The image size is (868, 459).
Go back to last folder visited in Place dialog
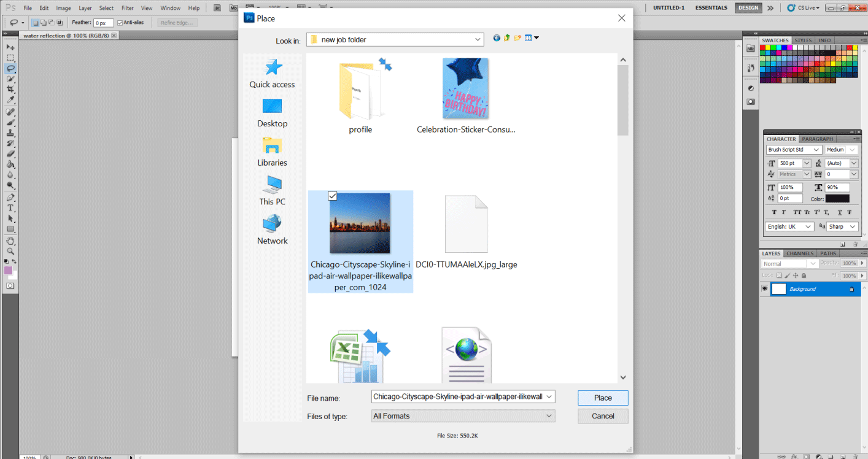tap(497, 38)
